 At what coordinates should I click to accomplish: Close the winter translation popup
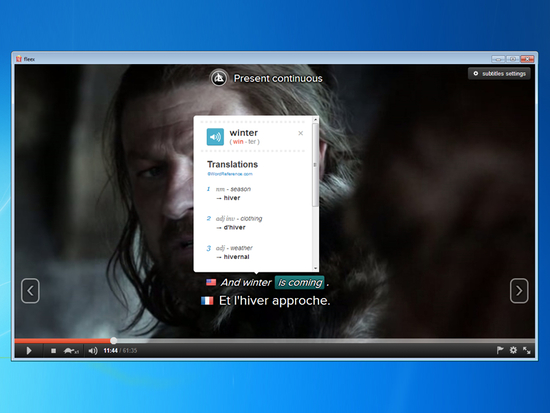301,133
